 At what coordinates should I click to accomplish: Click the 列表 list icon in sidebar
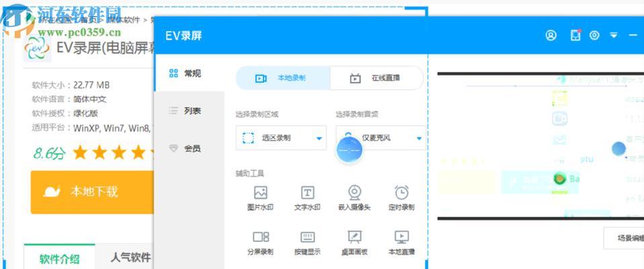coord(173,111)
